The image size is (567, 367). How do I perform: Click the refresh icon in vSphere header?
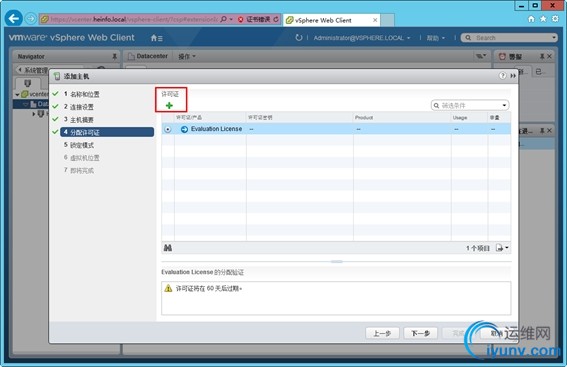[x=298, y=38]
